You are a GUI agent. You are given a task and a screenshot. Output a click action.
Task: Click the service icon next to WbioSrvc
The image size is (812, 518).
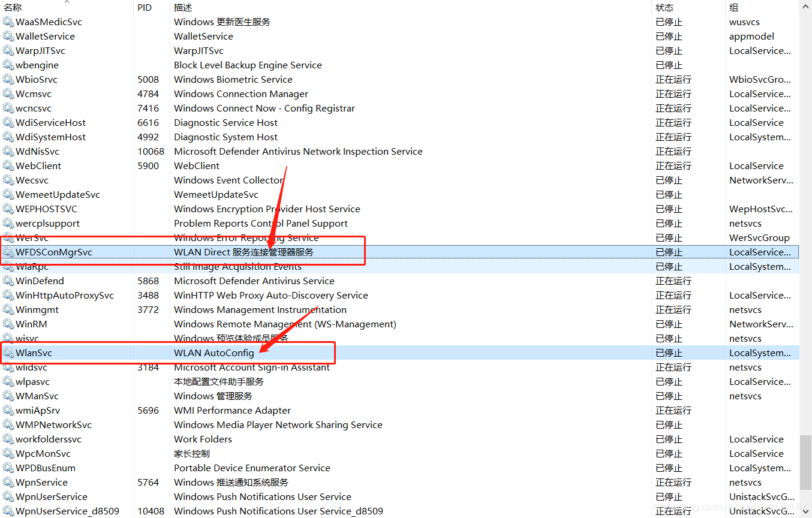coord(8,79)
